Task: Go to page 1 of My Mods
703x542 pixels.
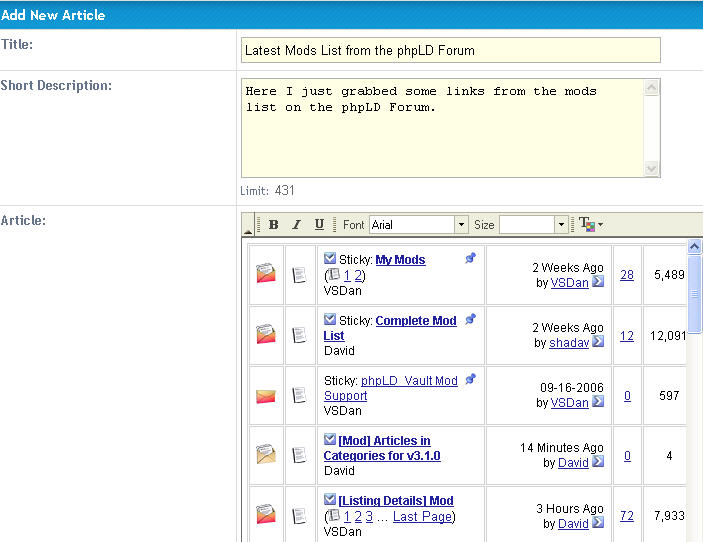Action: coord(347,276)
